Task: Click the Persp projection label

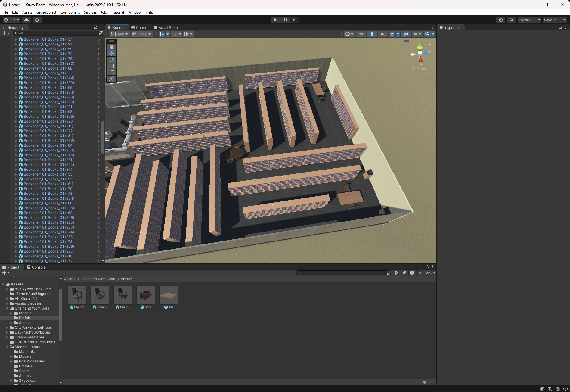Action: point(419,69)
